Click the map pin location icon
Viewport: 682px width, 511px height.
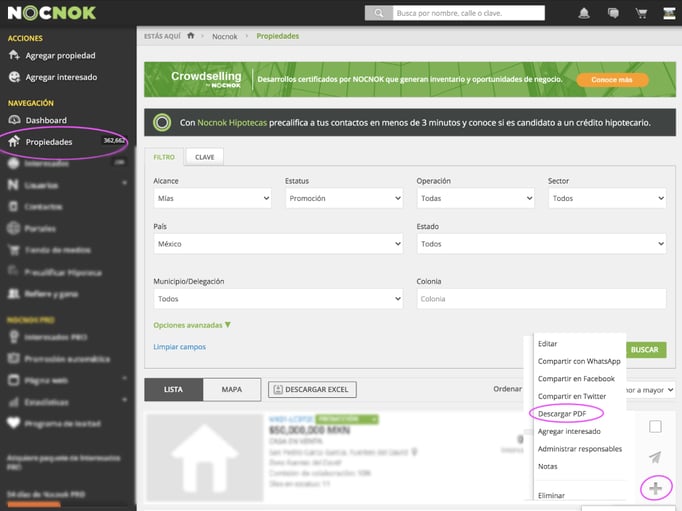click(415, 452)
